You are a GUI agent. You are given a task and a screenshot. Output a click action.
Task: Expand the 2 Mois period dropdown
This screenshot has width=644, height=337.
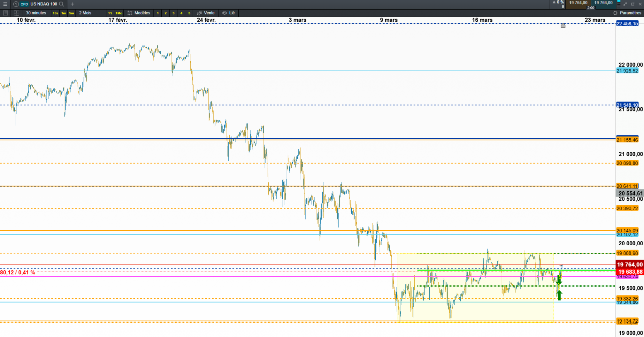coord(85,13)
